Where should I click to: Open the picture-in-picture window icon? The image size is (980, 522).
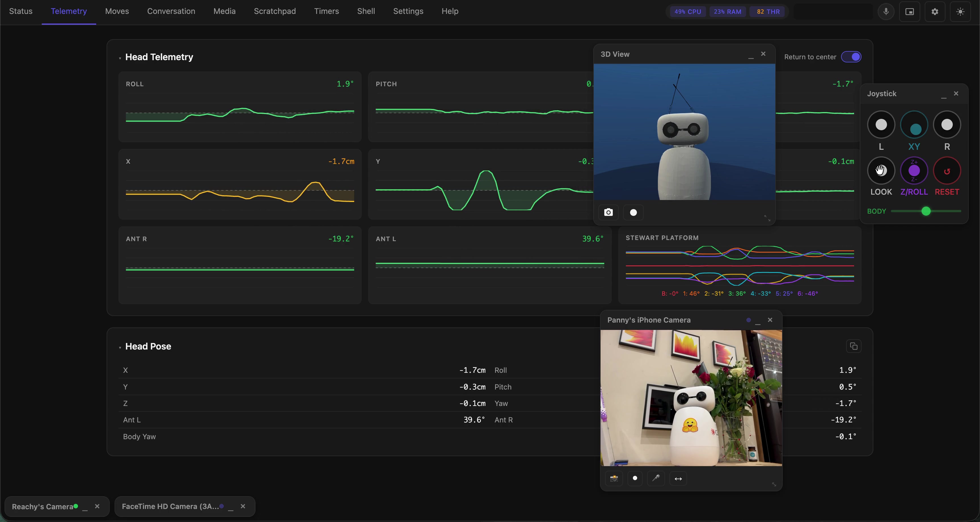click(910, 11)
